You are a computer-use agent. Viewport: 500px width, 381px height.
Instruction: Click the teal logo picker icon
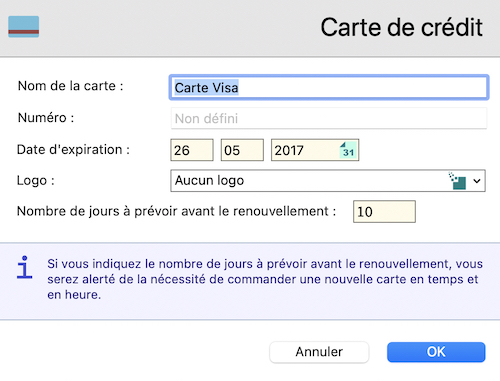[457, 181]
